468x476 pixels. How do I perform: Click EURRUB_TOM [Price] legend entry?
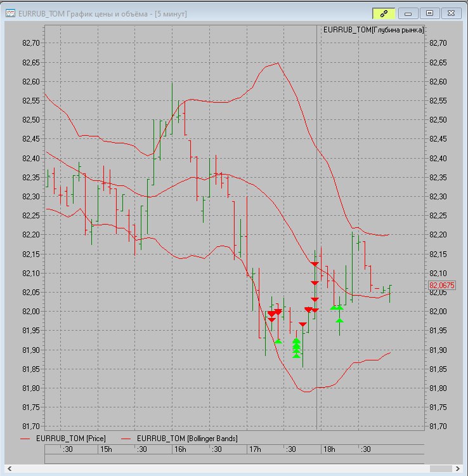coord(70,439)
